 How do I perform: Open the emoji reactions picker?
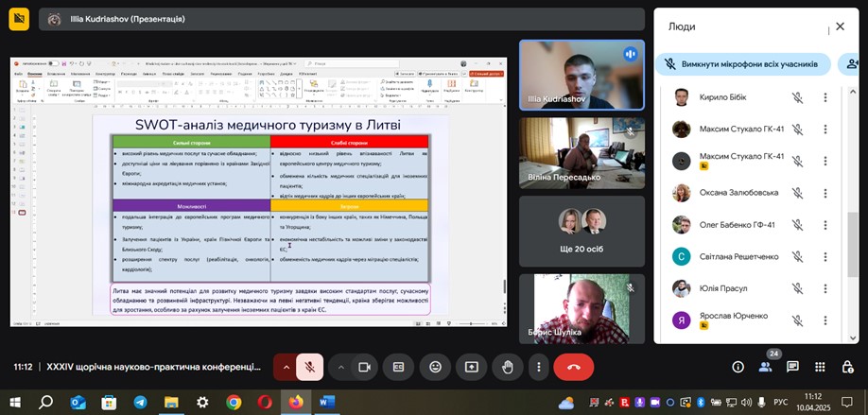[435, 367]
